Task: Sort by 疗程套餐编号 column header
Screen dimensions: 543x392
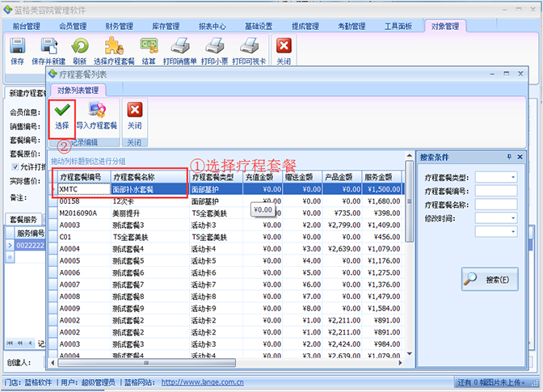Action: point(84,177)
